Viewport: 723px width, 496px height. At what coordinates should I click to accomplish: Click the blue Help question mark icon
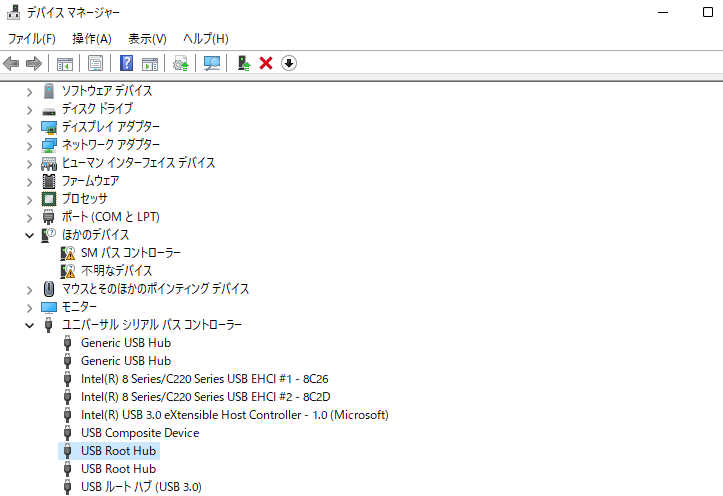pyautogui.click(x=127, y=63)
